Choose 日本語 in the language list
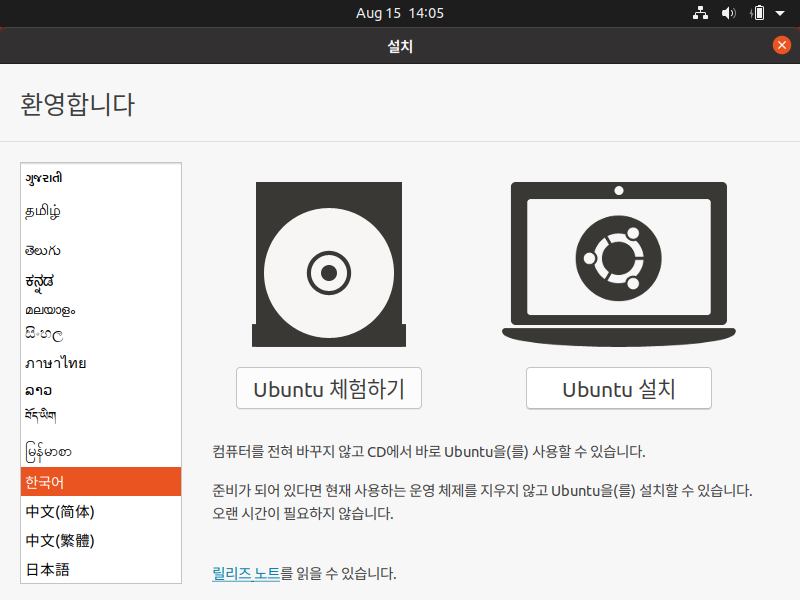800x600 pixels. coord(101,569)
